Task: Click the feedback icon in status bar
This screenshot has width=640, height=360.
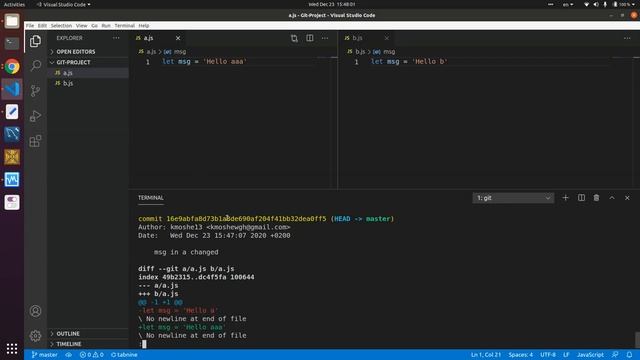Action: coord(615,355)
